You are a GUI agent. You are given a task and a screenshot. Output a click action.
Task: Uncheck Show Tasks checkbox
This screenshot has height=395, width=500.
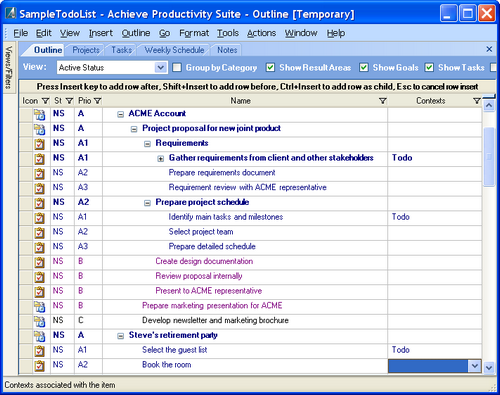tap(429, 68)
